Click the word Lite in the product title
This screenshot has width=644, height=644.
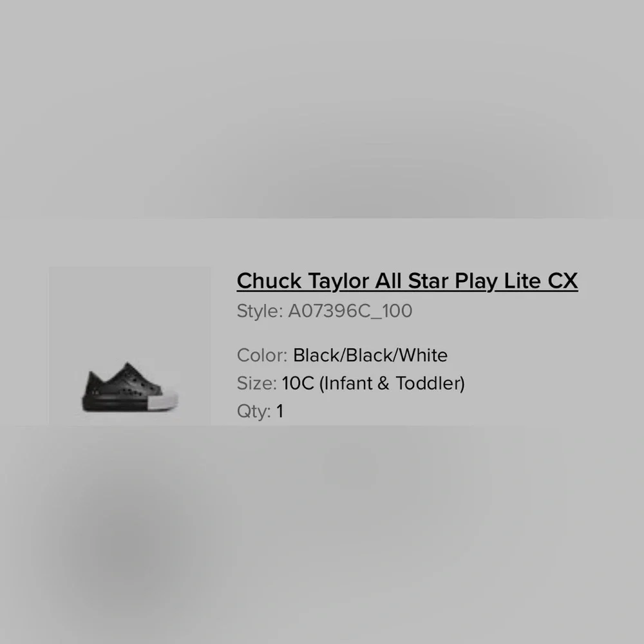tap(522, 281)
